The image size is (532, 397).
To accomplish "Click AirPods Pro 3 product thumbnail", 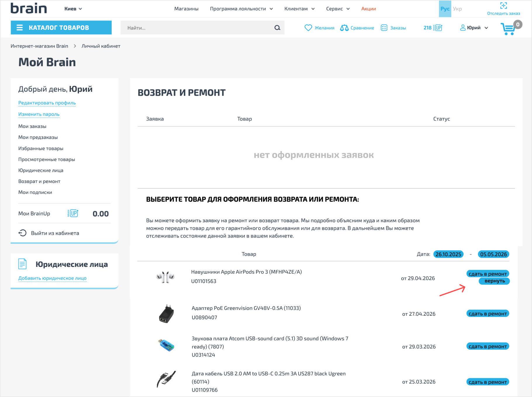I will (165, 277).
